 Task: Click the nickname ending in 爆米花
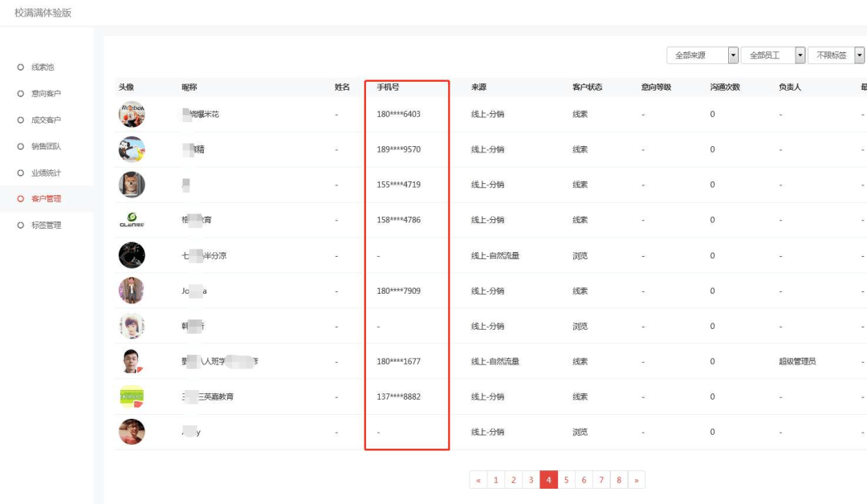(x=201, y=115)
